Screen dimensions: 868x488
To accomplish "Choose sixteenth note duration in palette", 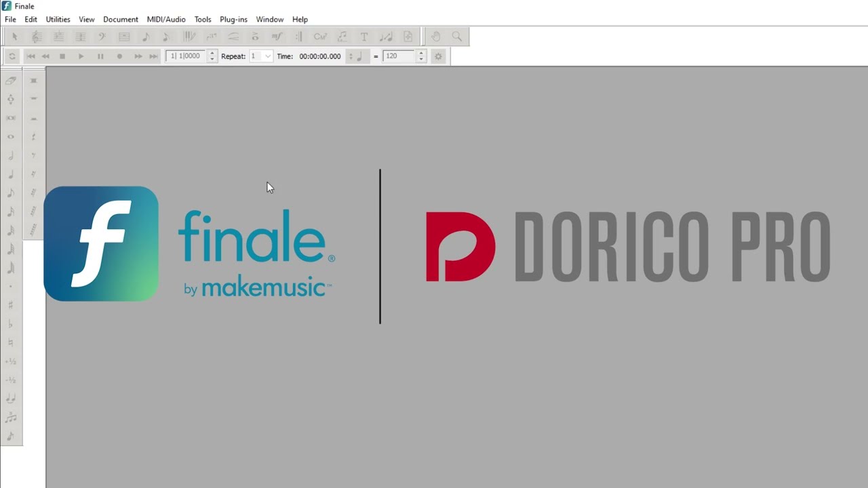I will [10, 212].
